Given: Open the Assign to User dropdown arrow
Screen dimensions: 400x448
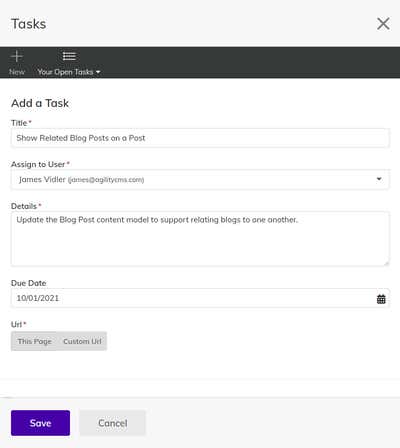Looking at the screenshot, I should [x=379, y=179].
